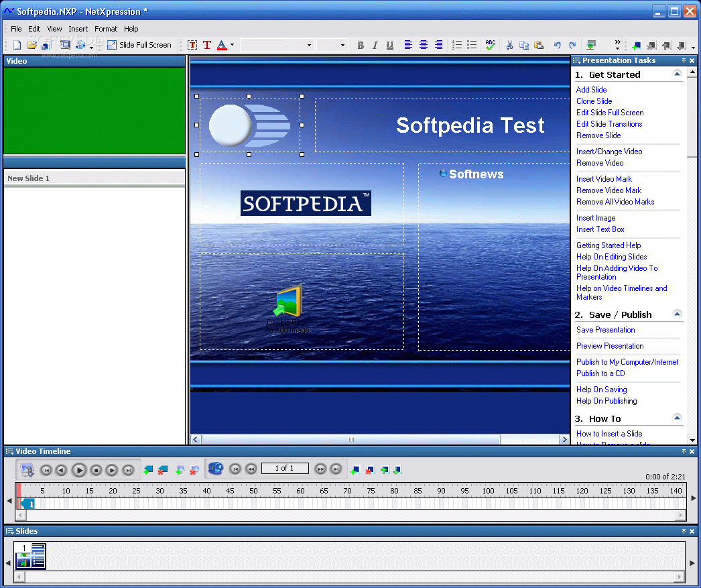Click the Preview Presentation link
The image size is (701, 588).
point(610,346)
